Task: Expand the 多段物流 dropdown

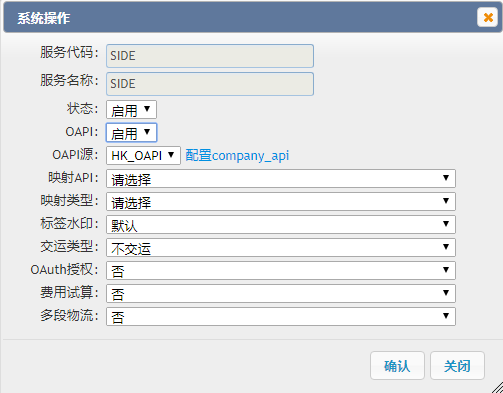Action: [x=281, y=316]
